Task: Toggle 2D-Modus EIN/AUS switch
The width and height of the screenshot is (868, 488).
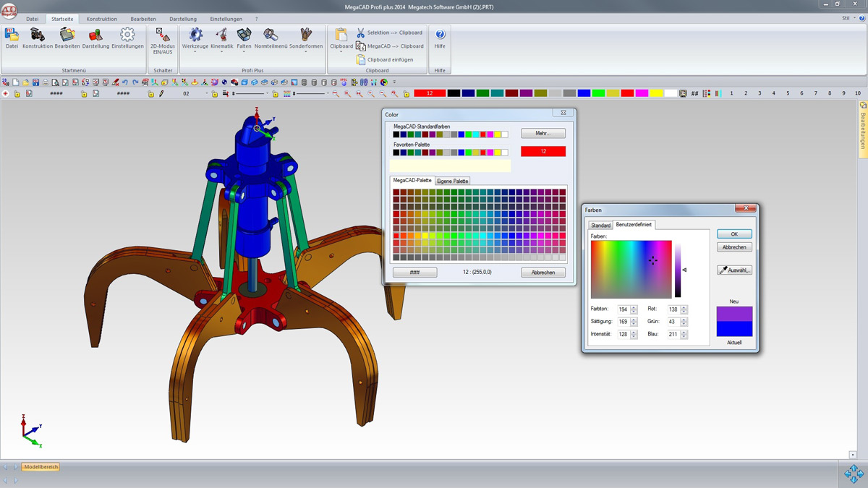Action: pos(163,35)
